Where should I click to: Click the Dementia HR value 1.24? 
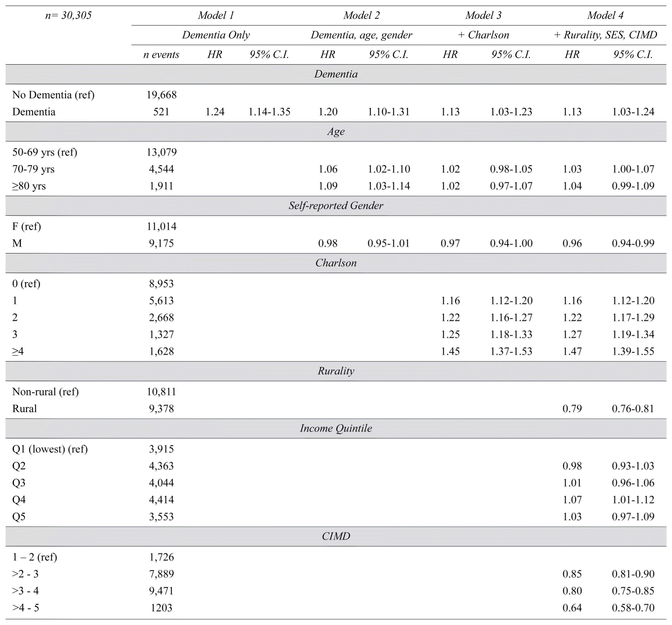tap(215, 112)
